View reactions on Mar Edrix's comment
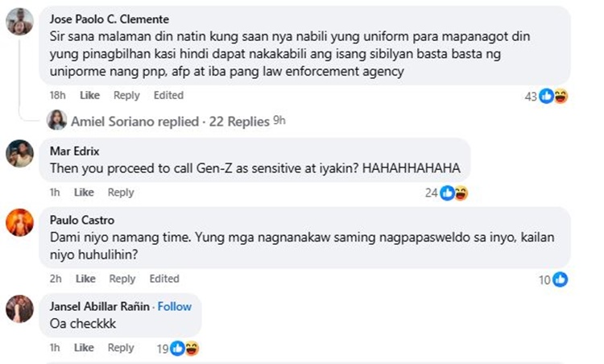This screenshot has width=604, height=364. pyautogui.click(x=454, y=193)
